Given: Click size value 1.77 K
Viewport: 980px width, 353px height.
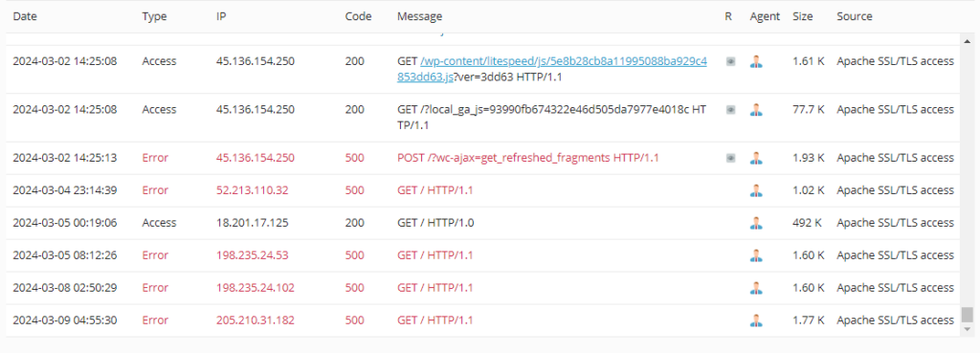Looking at the screenshot, I should 809,320.
